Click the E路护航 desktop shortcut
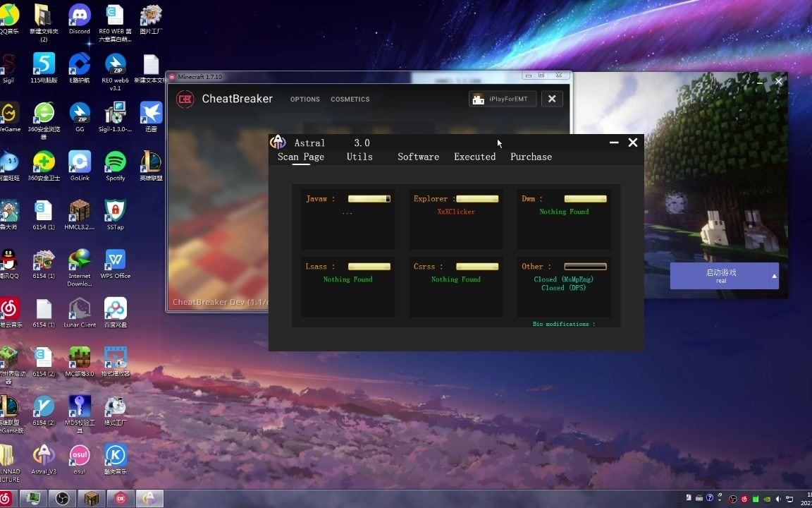This screenshot has height=508, width=812. [79, 68]
